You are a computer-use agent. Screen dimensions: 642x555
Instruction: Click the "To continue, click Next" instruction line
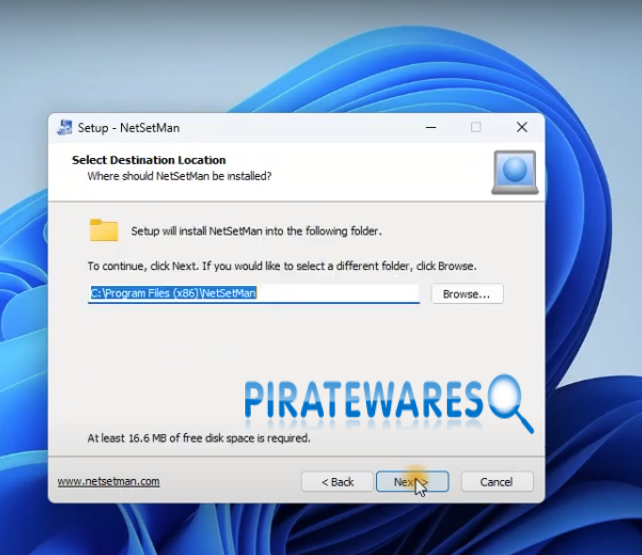point(282,267)
